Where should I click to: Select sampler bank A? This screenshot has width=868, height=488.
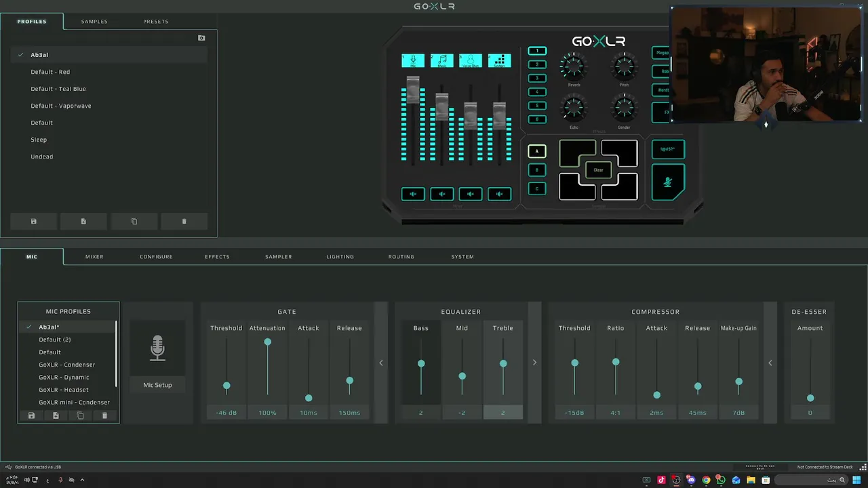point(536,152)
